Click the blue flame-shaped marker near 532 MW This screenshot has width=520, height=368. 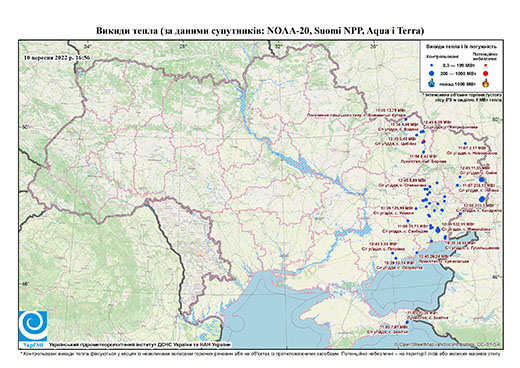point(438,229)
